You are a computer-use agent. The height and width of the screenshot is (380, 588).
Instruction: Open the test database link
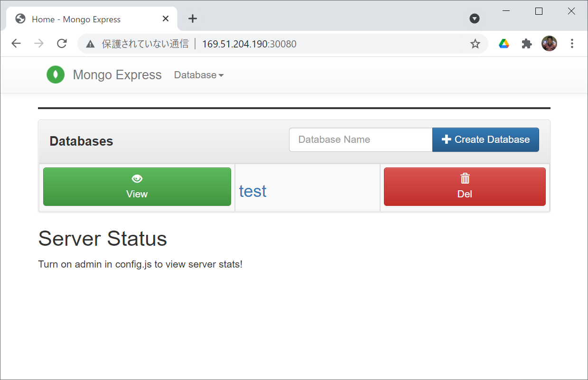click(x=252, y=191)
